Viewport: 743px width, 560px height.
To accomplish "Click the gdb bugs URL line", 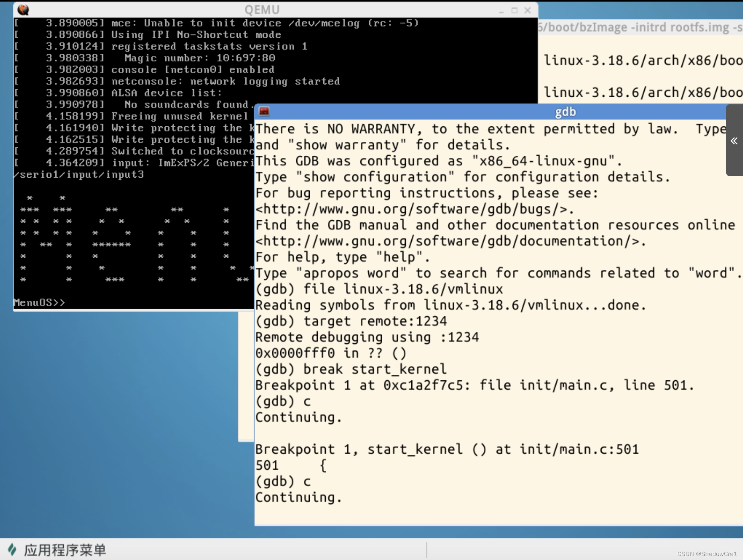I will (x=415, y=209).
